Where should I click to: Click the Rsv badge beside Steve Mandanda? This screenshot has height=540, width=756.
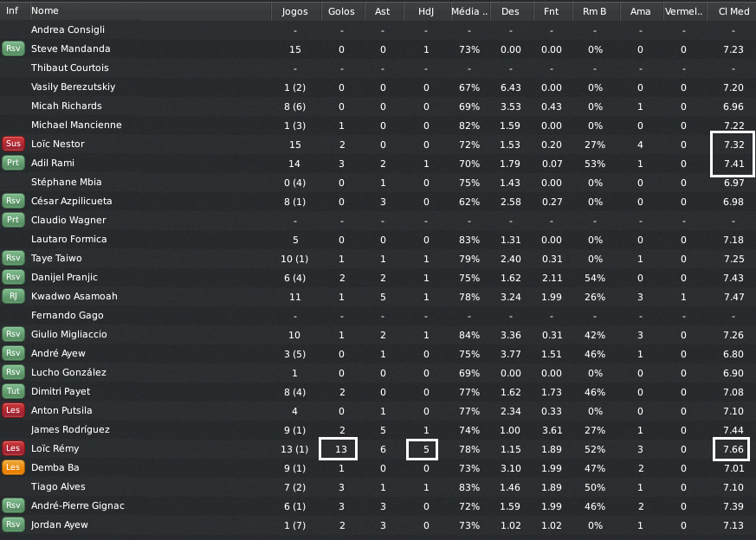point(13,48)
